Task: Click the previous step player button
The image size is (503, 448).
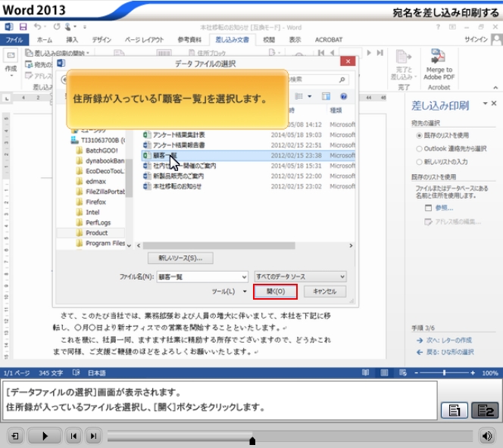Action: click(x=73, y=436)
